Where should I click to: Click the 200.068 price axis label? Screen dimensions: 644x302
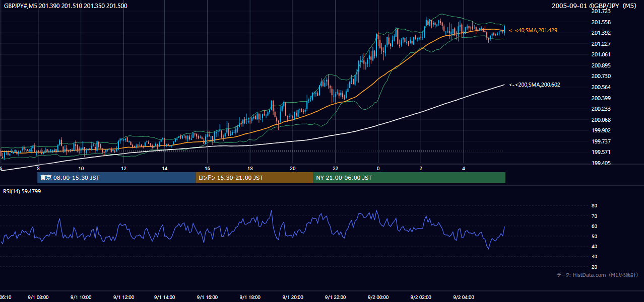[x=601, y=120]
